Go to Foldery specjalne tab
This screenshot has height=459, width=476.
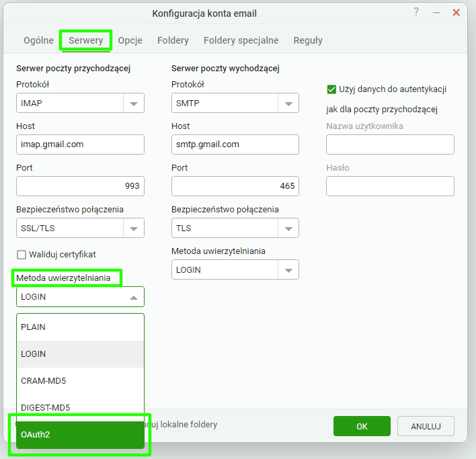pos(241,40)
